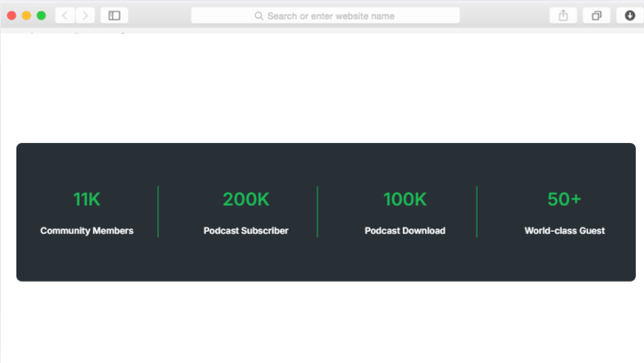
Task: Maximize the window with the green button
Action: click(x=41, y=16)
